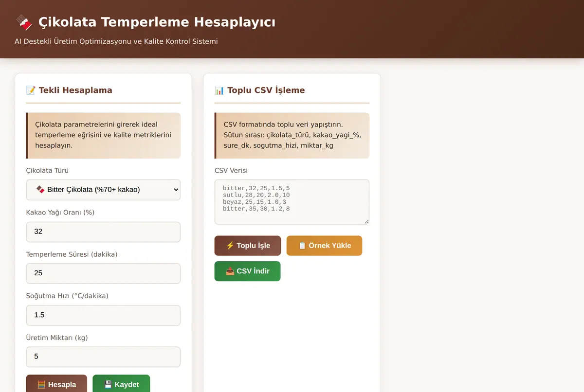Click the CSV row 'bitter,35,30,1.2,8'
This screenshot has height=392, width=584.
tap(256, 208)
